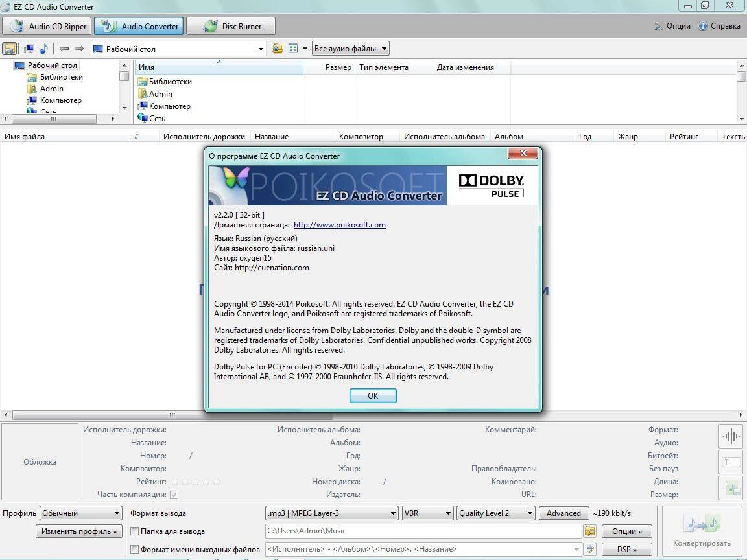The width and height of the screenshot is (747, 560).
Task: Select Библиотеки in the folder tree
Action: [62, 77]
